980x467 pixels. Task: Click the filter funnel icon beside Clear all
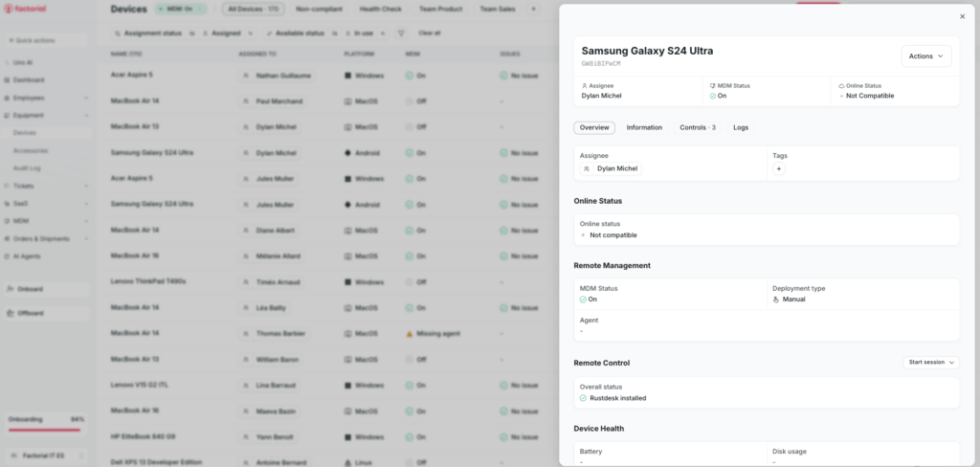[401, 33]
